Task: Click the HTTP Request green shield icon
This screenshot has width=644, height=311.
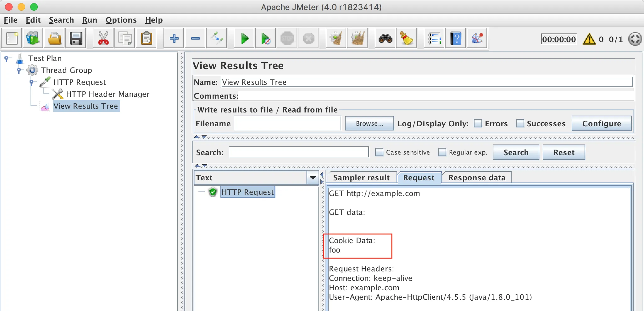Action: [x=213, y=192]
